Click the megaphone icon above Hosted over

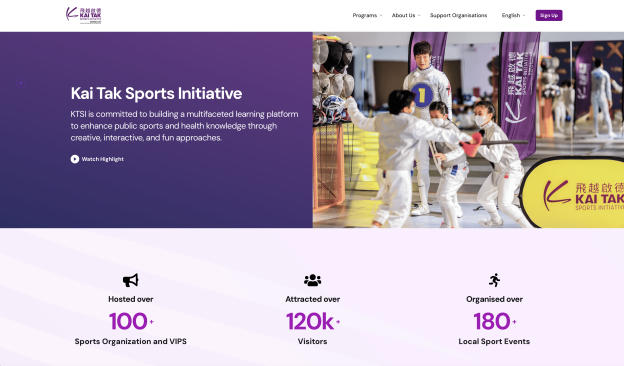coord(131,280)
